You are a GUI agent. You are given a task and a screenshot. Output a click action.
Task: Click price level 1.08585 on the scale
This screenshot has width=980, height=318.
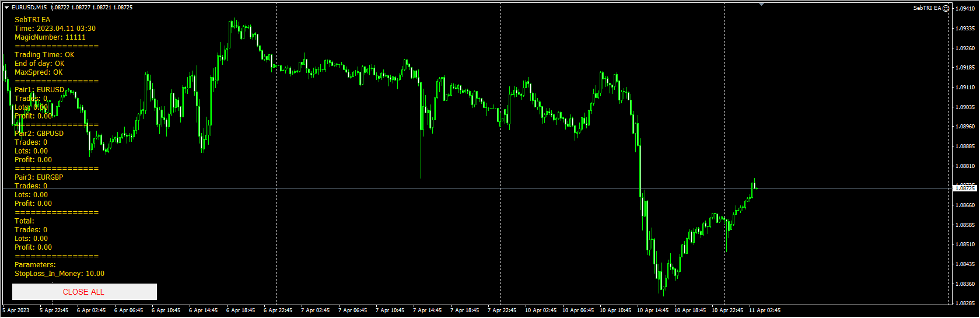point(965,225)
